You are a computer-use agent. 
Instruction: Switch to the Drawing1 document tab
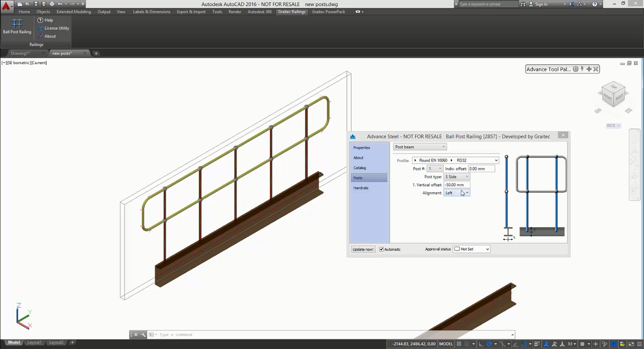click(20, 53)
